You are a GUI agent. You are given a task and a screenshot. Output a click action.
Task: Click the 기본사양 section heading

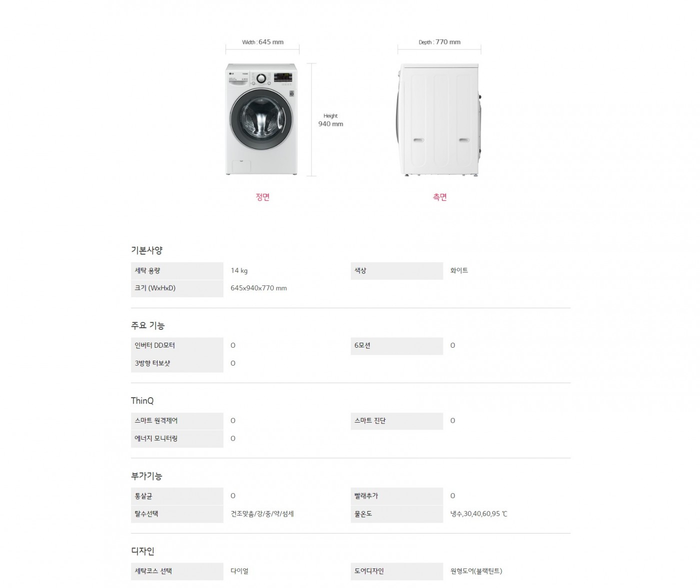click(x=146, y=250)
